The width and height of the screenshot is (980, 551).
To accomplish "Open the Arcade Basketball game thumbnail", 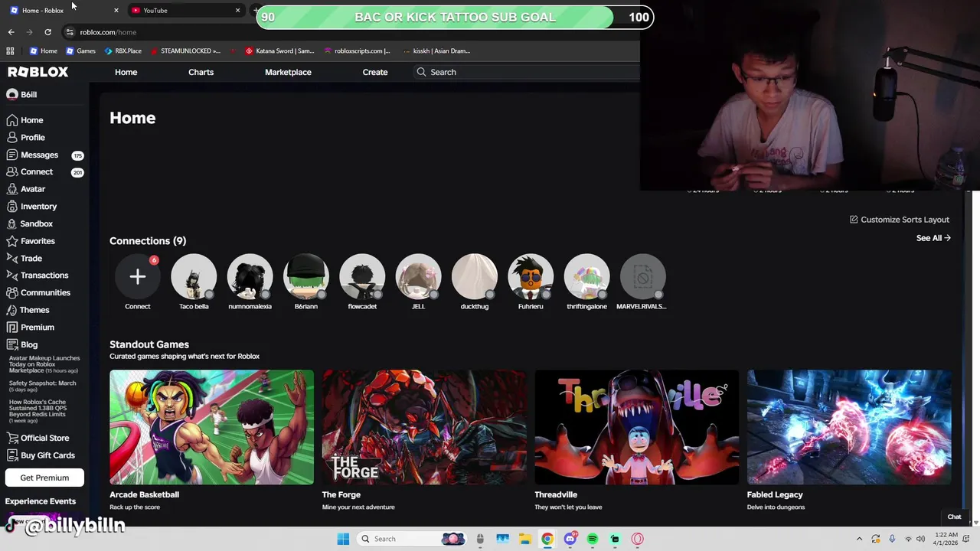I will point(211,427).
